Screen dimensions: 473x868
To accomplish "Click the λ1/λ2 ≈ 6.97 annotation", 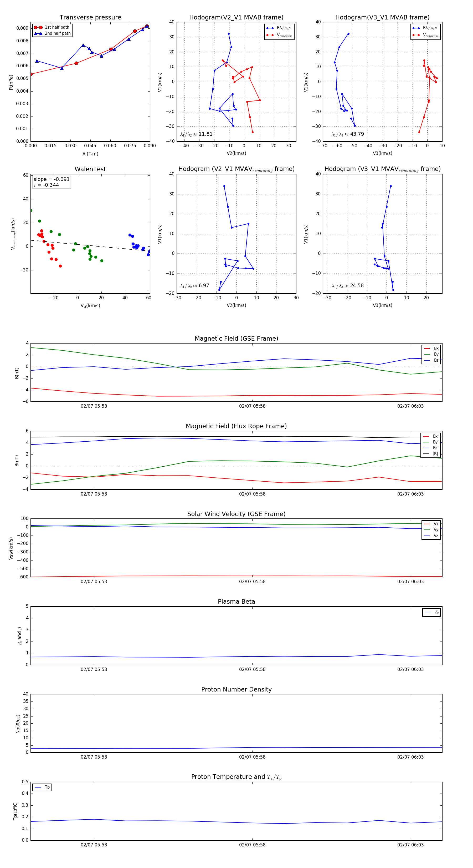I will pos(194,286).
